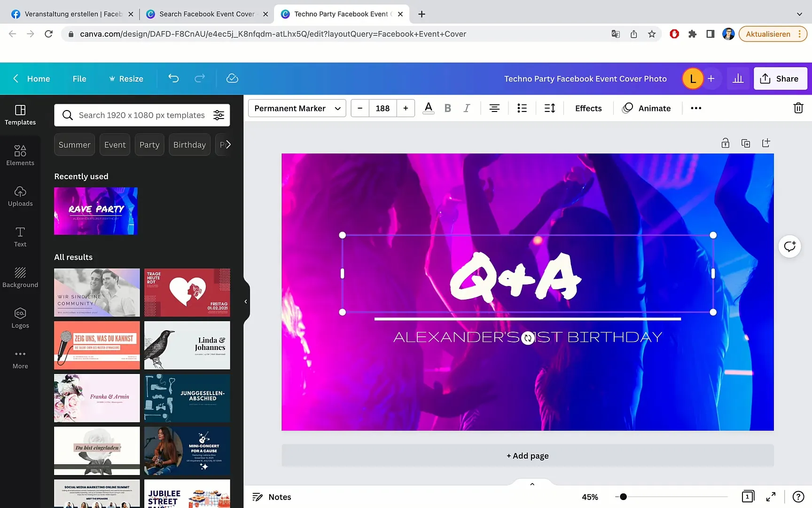Undo the last action

click(x=173, y=79)
